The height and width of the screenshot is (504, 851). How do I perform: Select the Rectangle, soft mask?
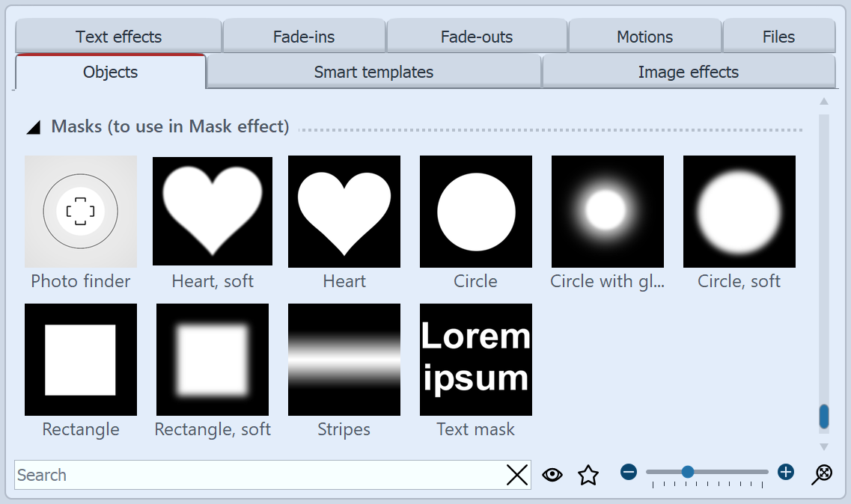pyautogui.click(x=212, y=359)
